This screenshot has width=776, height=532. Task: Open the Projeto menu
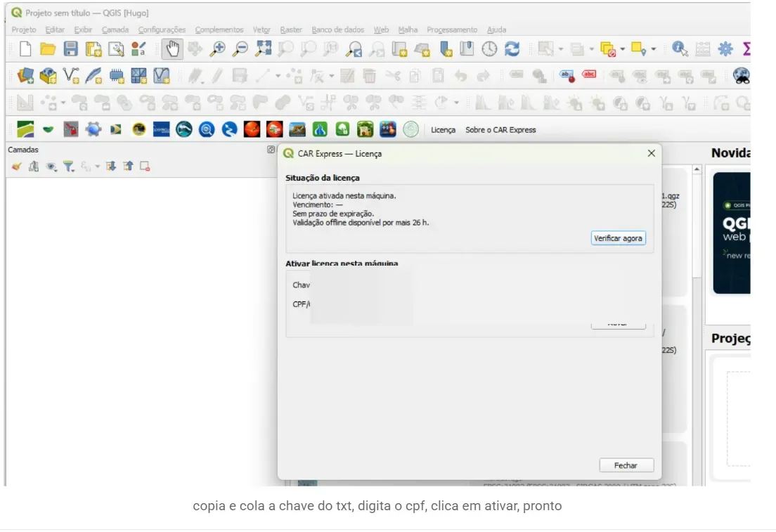[24, 30]
